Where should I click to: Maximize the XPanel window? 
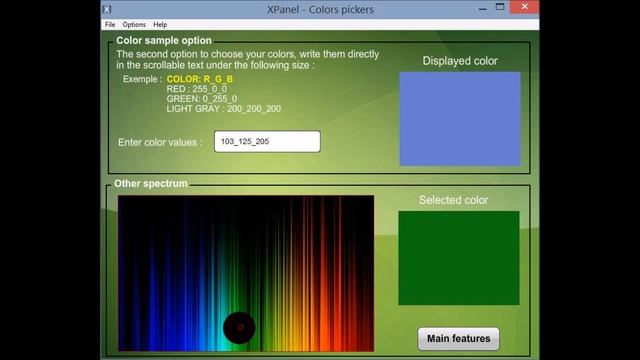click(x=500, y=7)
